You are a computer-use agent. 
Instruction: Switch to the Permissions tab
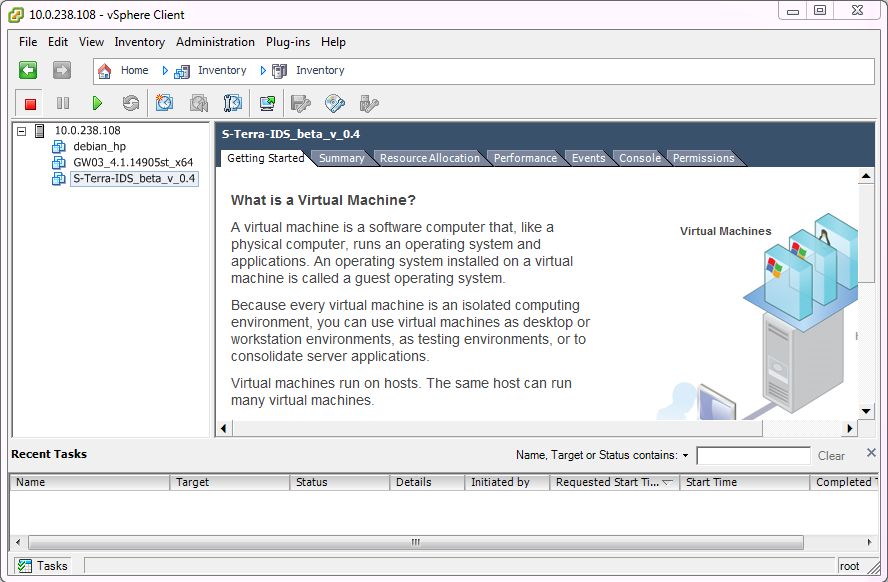click(703, 159)
